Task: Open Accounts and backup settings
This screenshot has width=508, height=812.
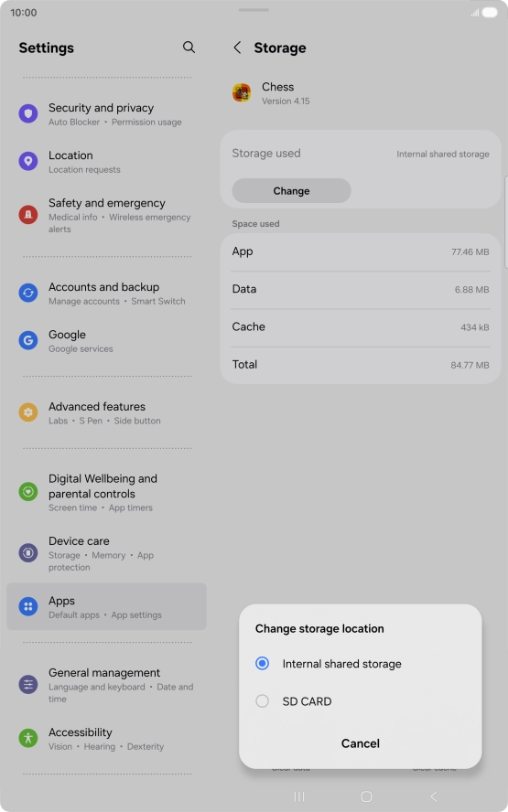Action: point(106,294)
